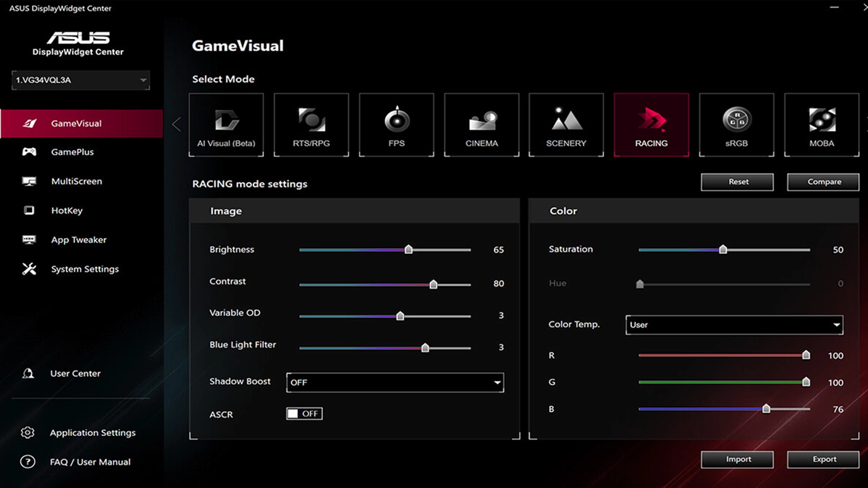
Task: Click the HotKey sidebar icon
Action: (29, 210)
